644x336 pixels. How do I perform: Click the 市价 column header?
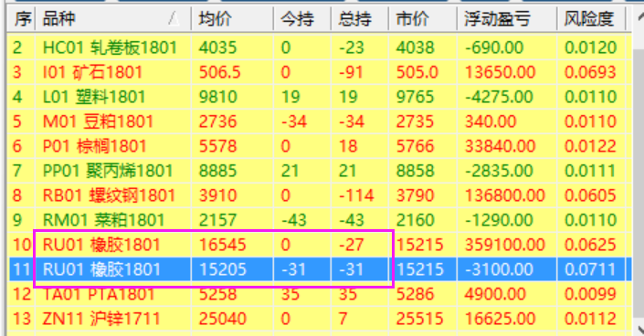[x=423, y=18]
